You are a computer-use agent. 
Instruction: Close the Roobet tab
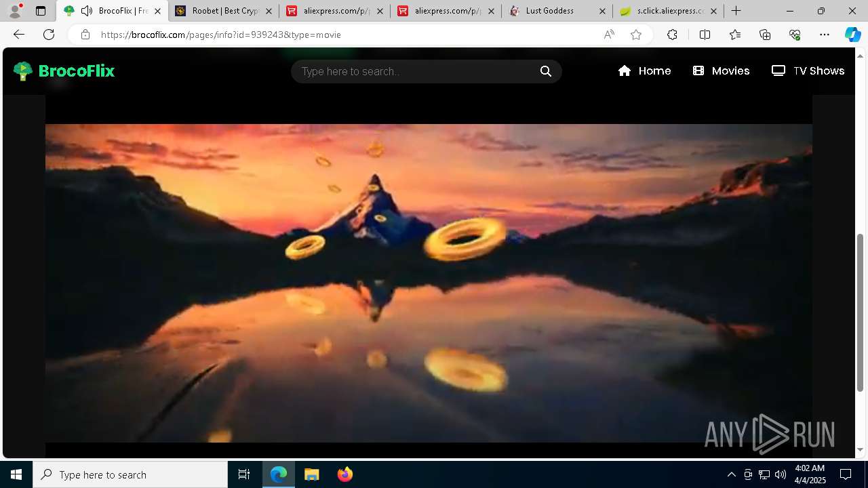pos(269,11)
